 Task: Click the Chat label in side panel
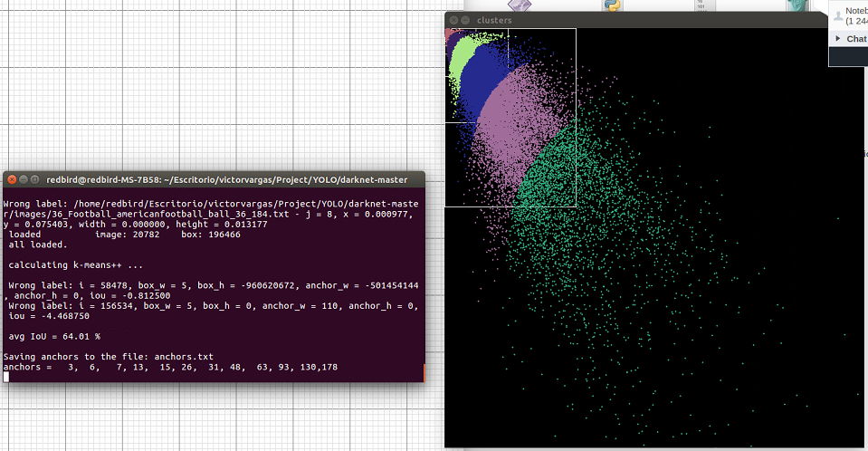click(856, 39)
